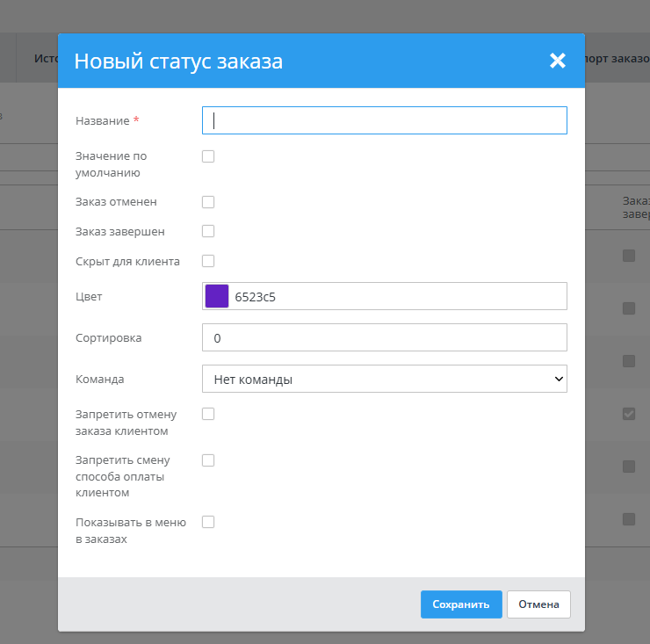Image resolution: width=650 pixels, height=644 pixels.
Task: Expand the Команда dropdown list
Action: click(x=385, y=379)
